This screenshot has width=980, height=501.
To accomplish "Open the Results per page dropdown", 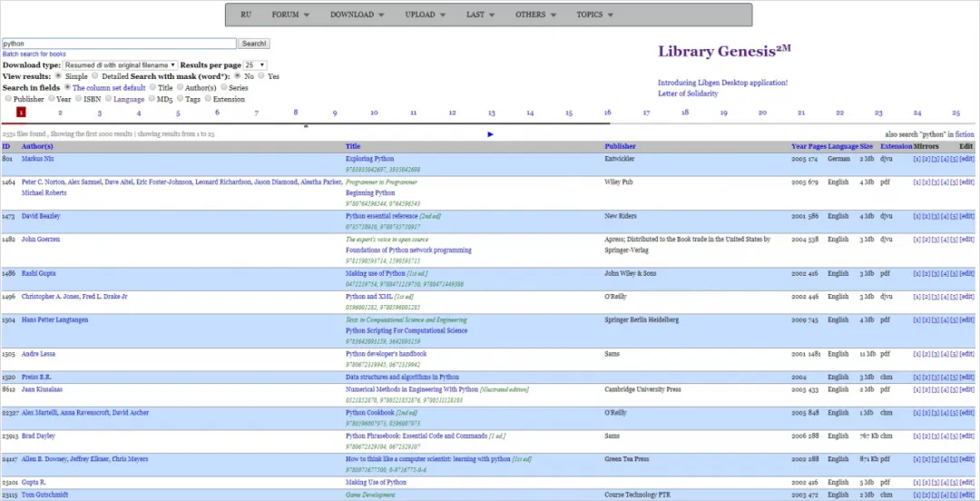I will point(255,65).
